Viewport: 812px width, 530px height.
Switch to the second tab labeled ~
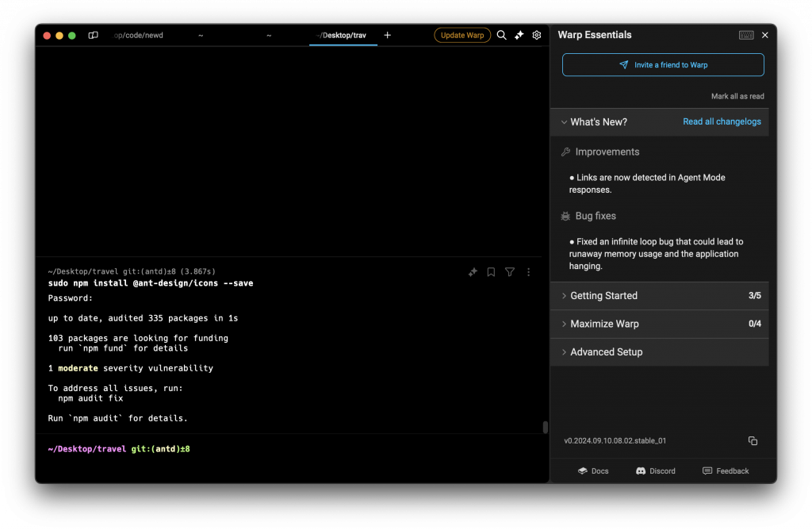click(x=201, y=35)
